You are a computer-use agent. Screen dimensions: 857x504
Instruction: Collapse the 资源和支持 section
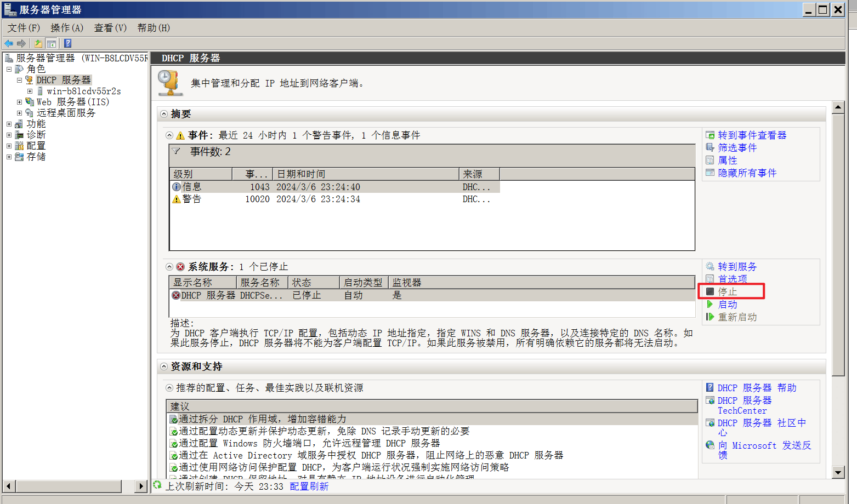pos(164,366)
